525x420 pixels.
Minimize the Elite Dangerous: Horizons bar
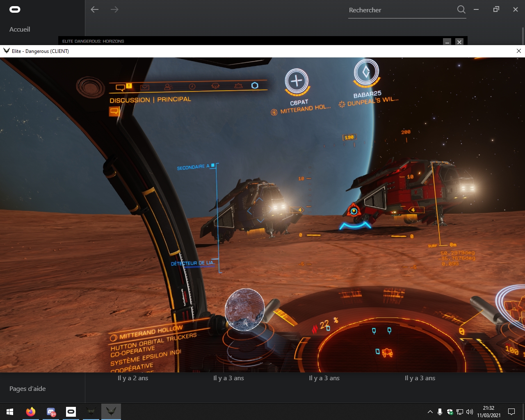tap(447, 41)
